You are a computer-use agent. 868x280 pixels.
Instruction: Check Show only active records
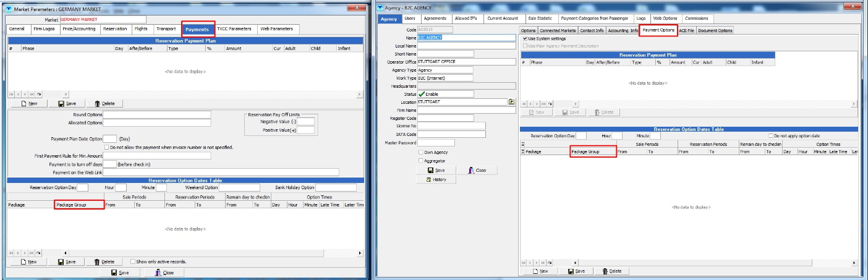134,261
